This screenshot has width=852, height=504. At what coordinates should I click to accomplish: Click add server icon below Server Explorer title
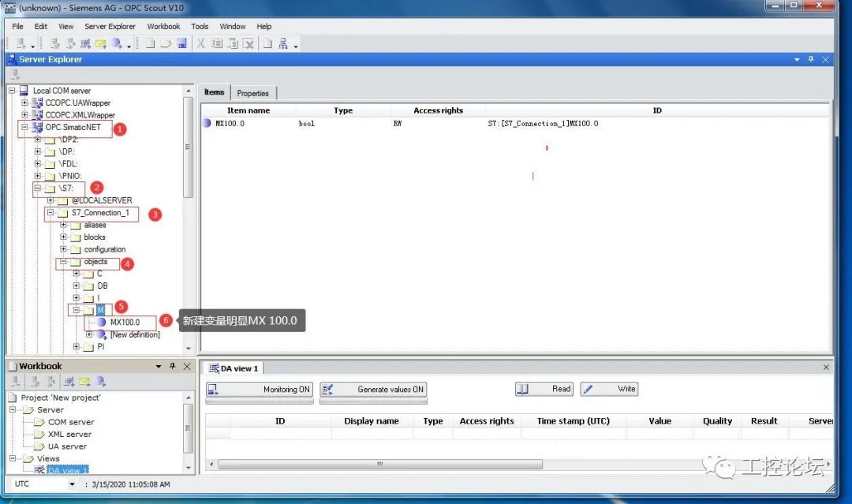tap(15, 74)
